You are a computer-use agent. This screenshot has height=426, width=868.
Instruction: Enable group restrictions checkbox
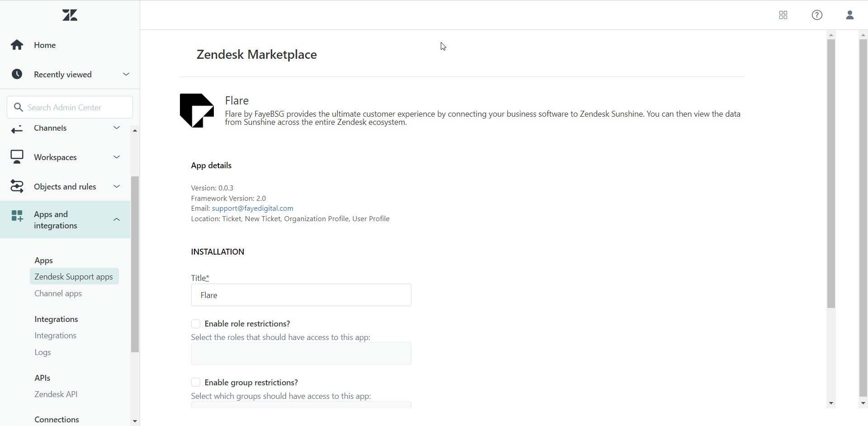pos(196,383)
